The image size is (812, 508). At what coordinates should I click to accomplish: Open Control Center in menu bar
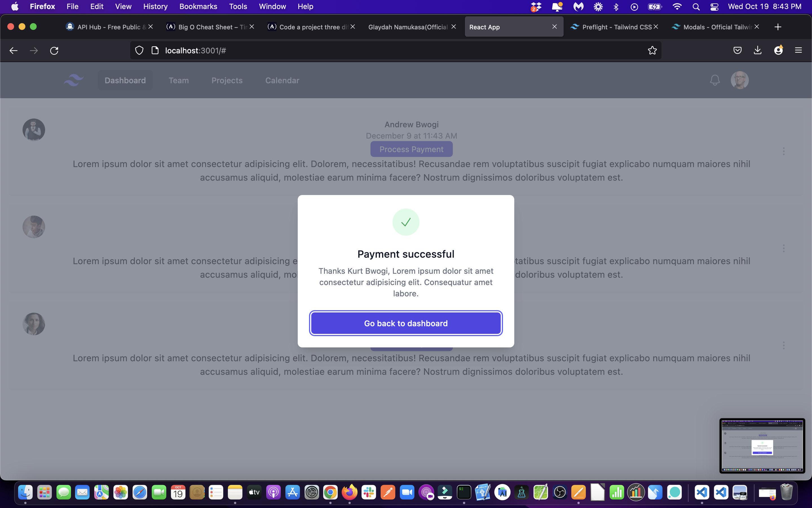(714, 6)
